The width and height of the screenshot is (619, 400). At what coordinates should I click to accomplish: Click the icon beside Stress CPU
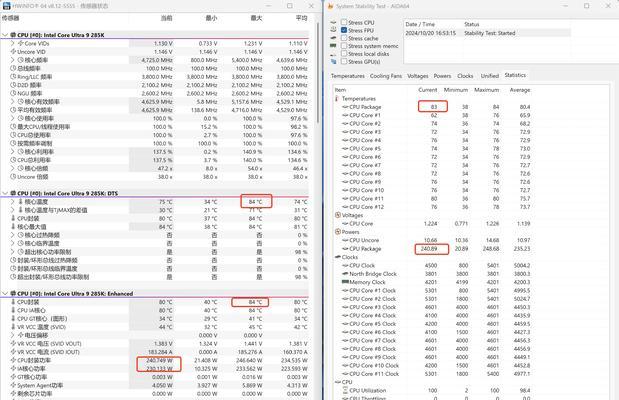[334, 23]
